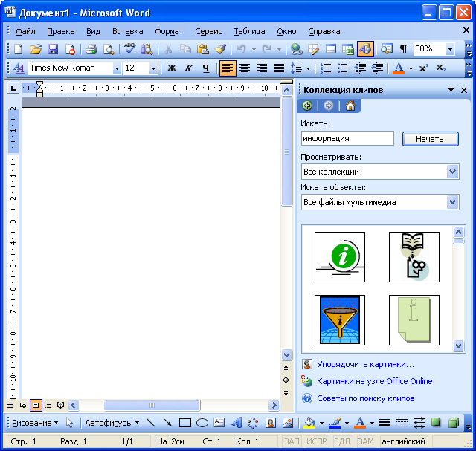Expand the font name dropdown
Image resolution: width=476 pixels, height=451 pixels.
(x=117, y=68)
